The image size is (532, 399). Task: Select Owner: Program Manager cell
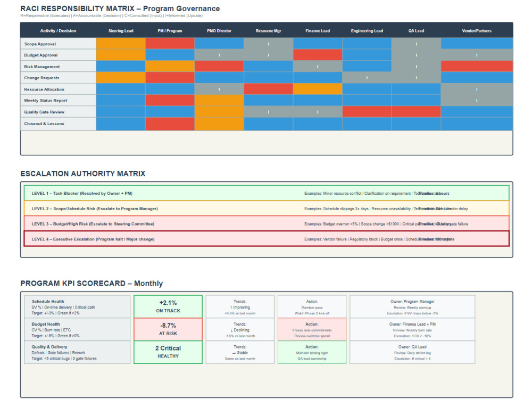(x=412, y=307)
